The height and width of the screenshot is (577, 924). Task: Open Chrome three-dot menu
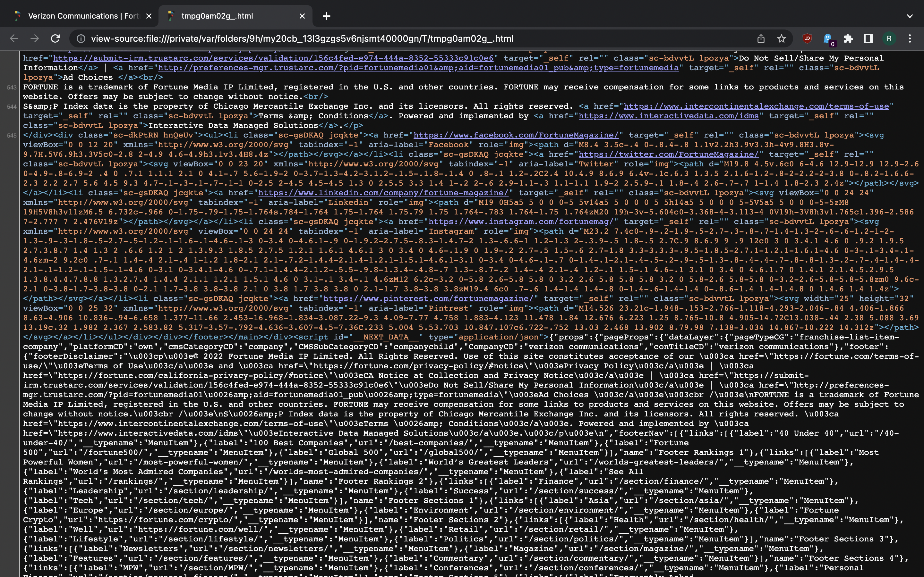[x=910, y=38]
